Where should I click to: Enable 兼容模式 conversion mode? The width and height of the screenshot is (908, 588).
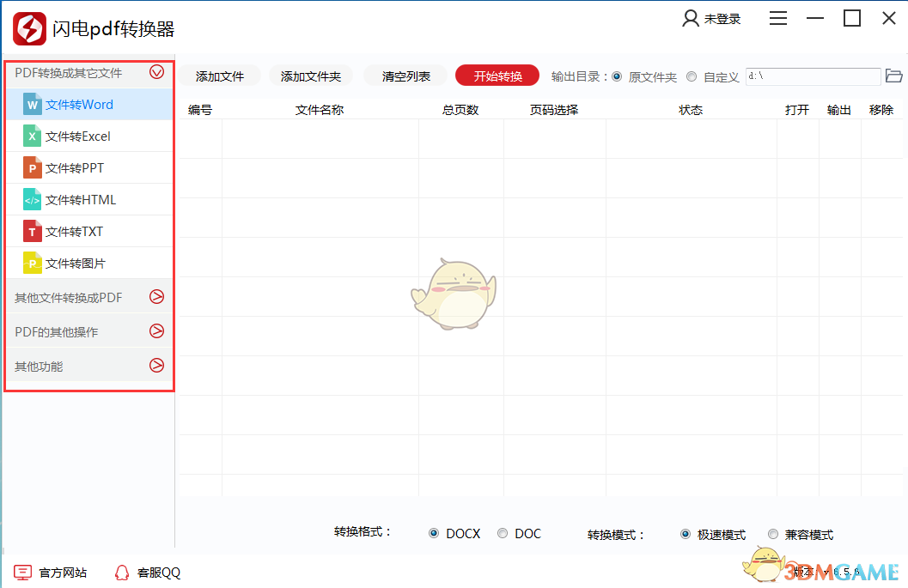772,533
